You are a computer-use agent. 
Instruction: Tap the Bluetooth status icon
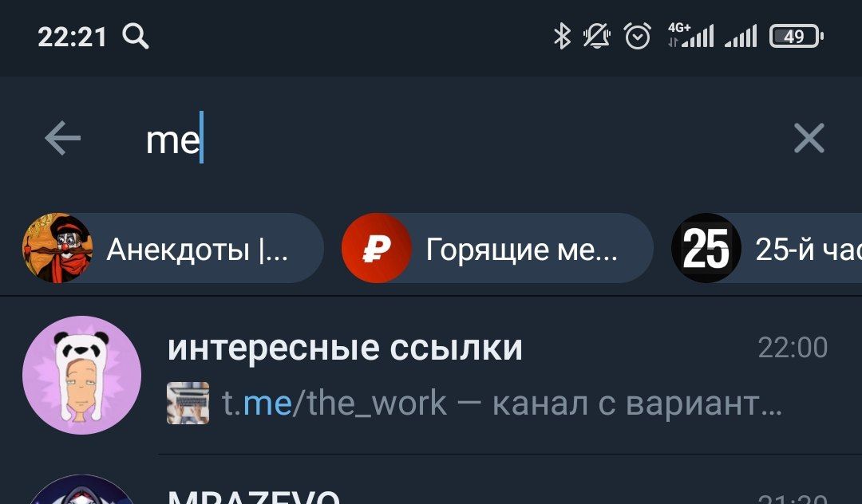coord(562,37)
